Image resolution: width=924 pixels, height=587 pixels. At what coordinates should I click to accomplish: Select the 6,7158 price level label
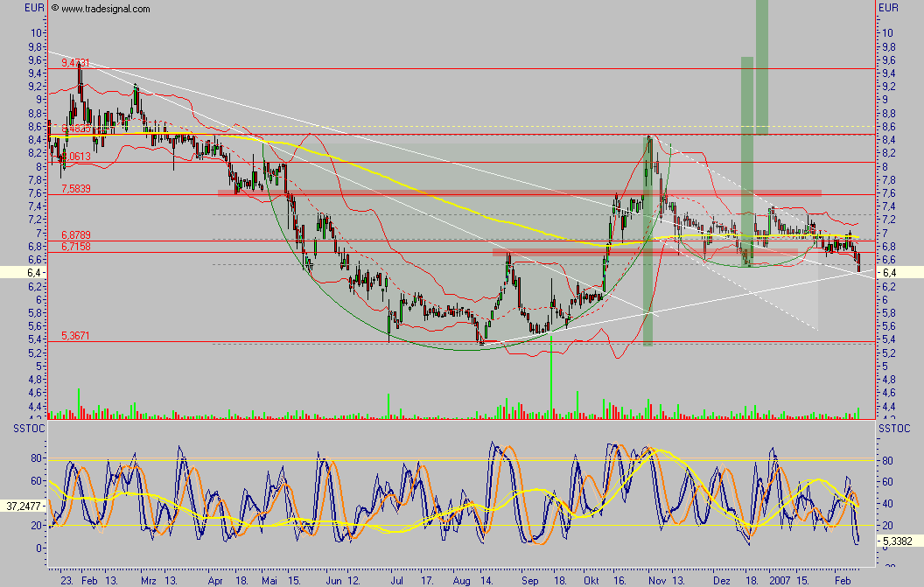point(75,248)
